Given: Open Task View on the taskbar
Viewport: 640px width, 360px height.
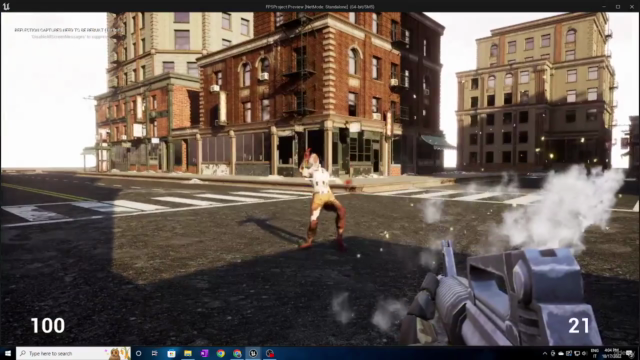Looking at the screenshot, I should tap(155, 353).
